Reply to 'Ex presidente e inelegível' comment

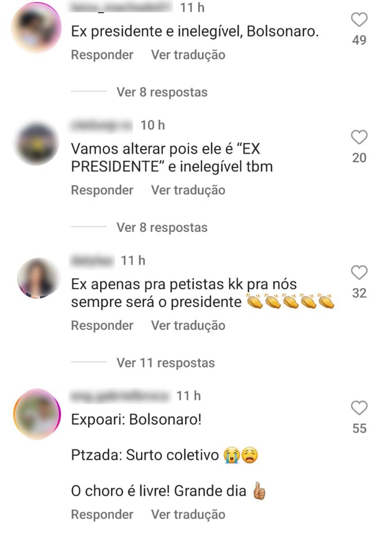[x=102, y=55]
